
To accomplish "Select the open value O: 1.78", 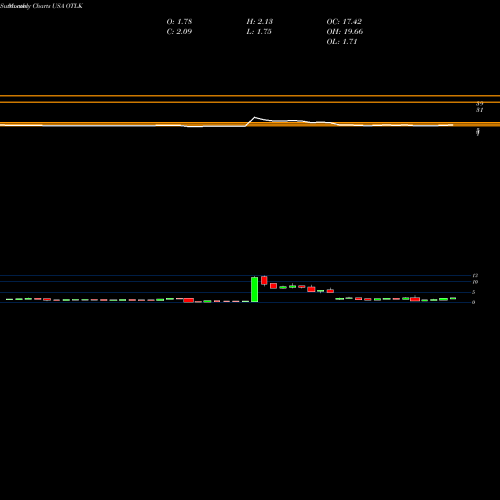I will coord(179,21).
